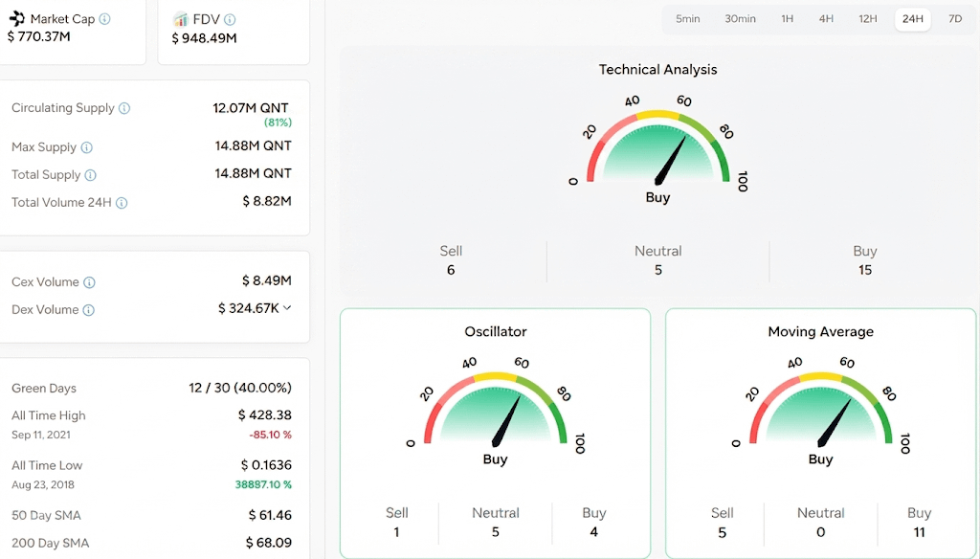Choose the 1H timeframe
Viewport: 980px width, 559px height.
(787, 19)
